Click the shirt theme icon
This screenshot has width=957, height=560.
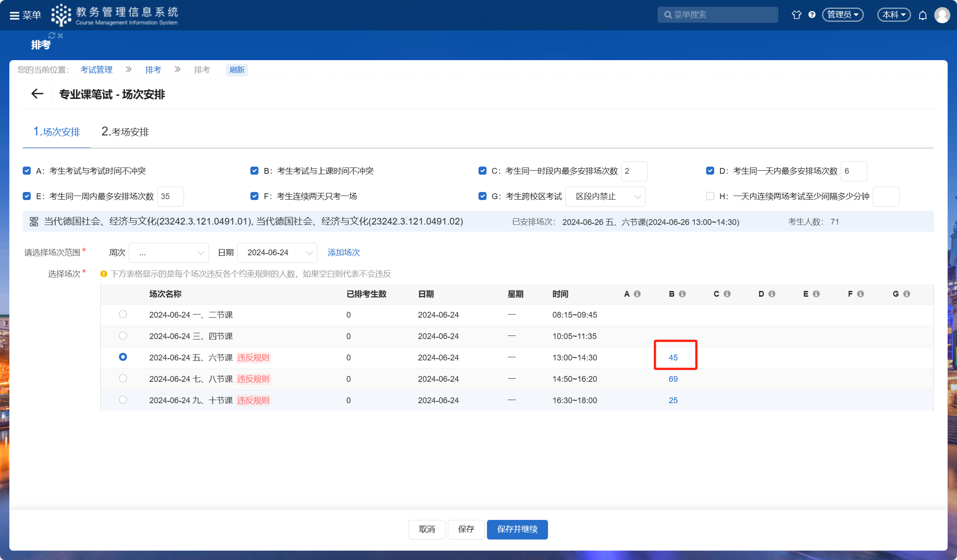coord(796,15)
